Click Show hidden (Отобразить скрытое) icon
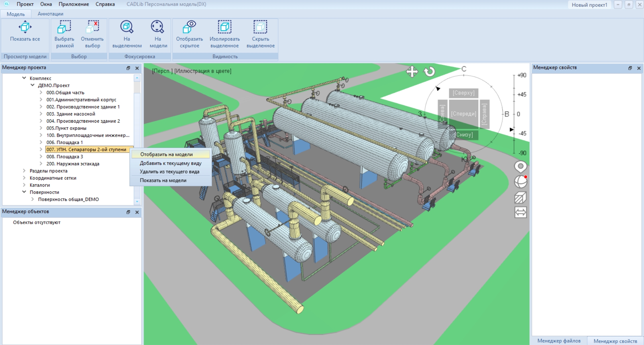 [x=190, y=27]
